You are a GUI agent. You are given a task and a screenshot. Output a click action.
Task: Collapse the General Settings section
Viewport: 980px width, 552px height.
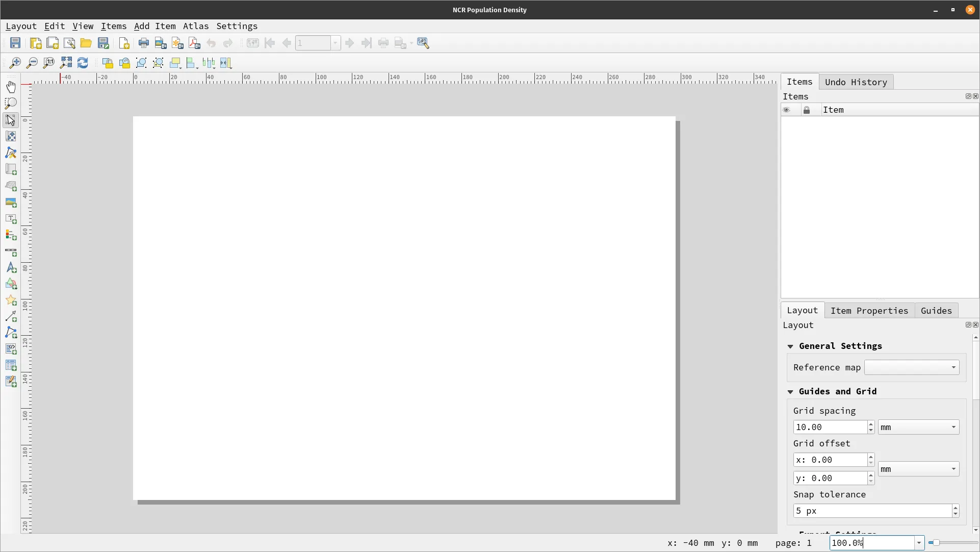(791, 346)
